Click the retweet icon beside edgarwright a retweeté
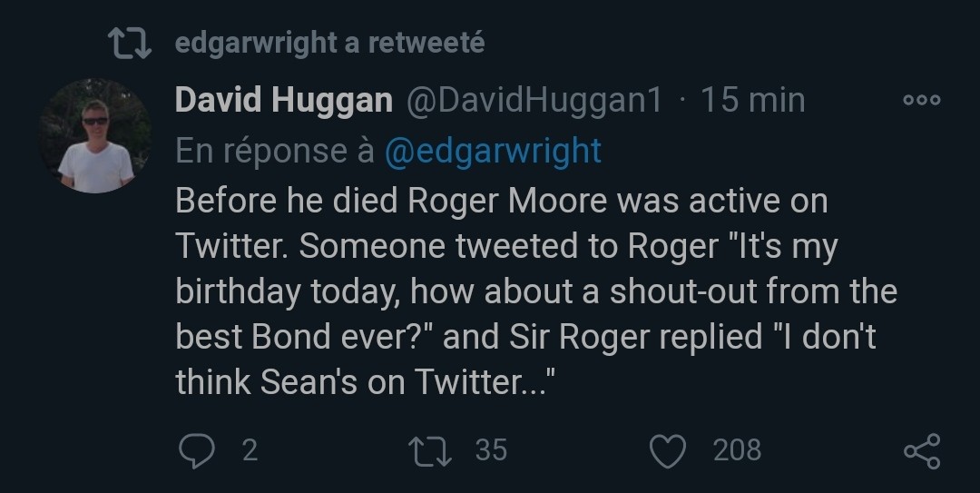980x493 pixels. click(x=130, y=44)
